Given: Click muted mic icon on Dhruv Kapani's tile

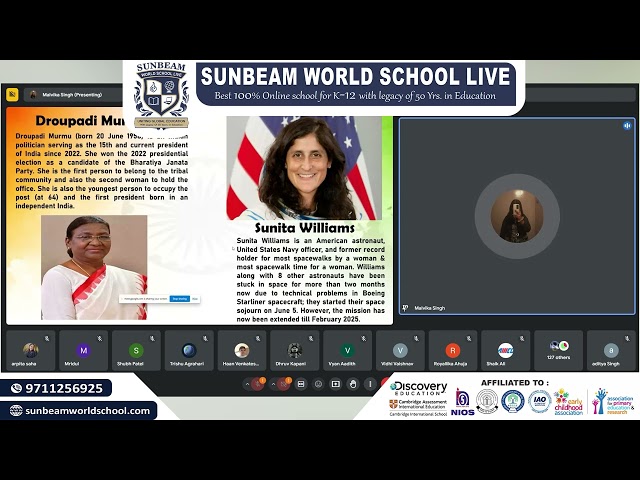Looking at the screenshot, I should point(311,338).
